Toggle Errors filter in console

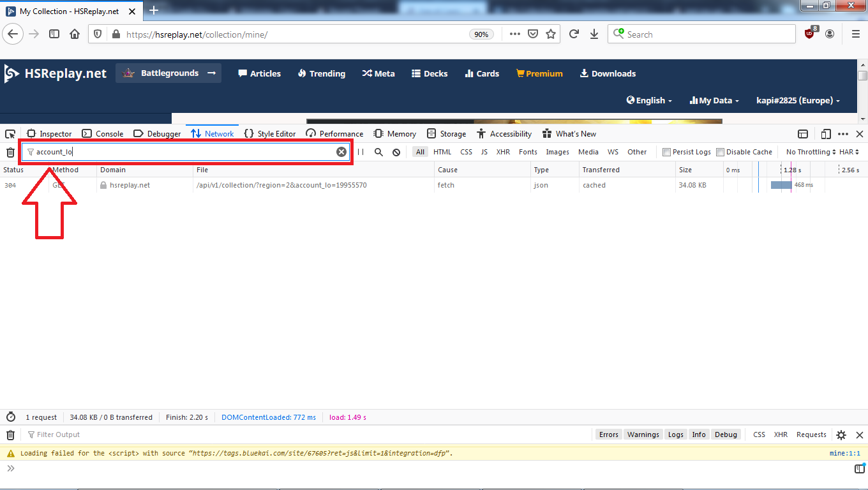608,434
